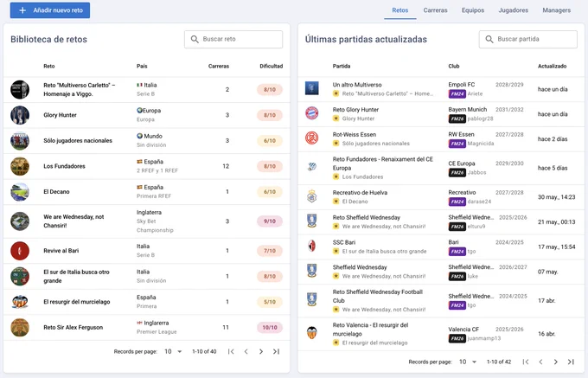Open the Equipos tab

[x=472, y=10]
